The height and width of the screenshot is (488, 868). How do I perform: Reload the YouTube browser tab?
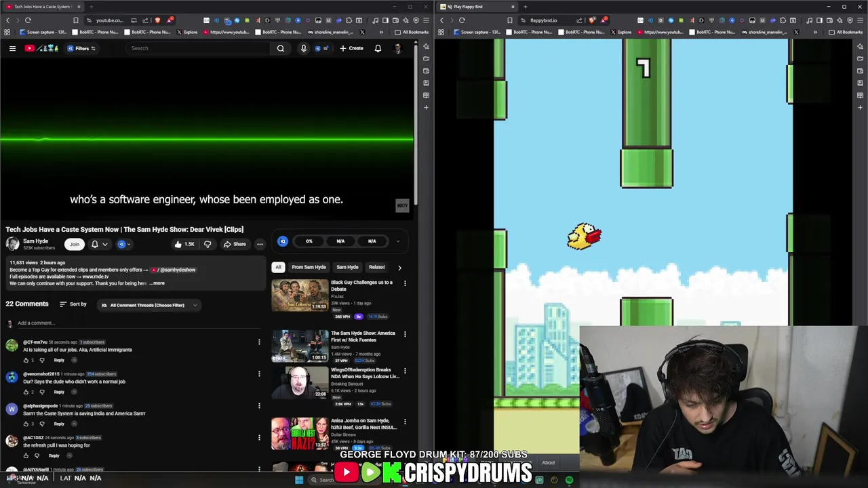coord(28,20)
